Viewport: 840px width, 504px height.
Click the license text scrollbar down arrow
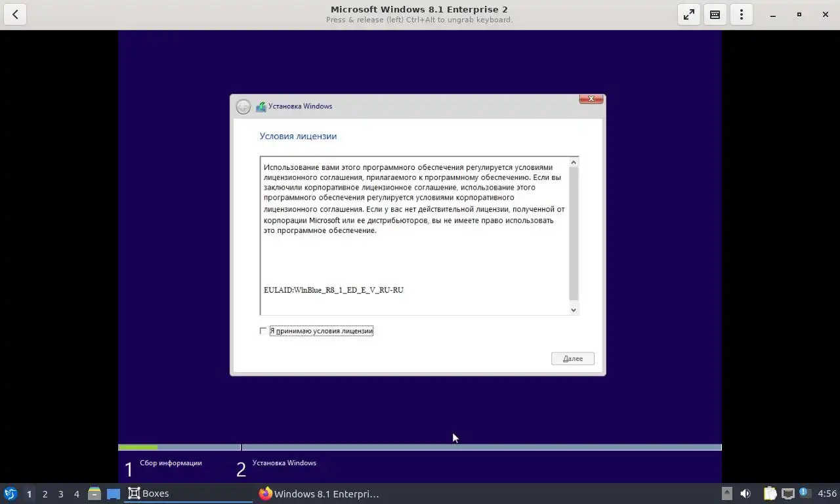(574, 310)
